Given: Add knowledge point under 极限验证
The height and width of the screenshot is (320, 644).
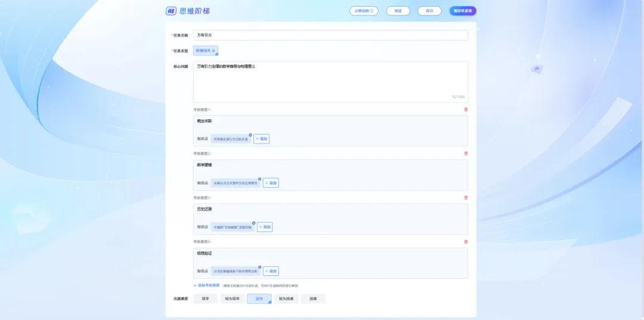Looking at the screenshot, I should click(271, 271).
